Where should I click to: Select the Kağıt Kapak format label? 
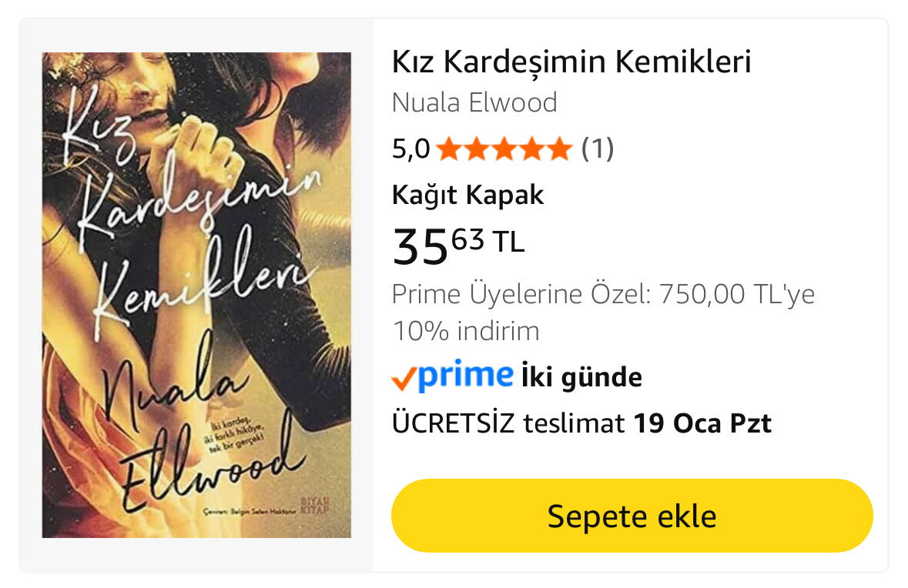[x=468, y=195]
